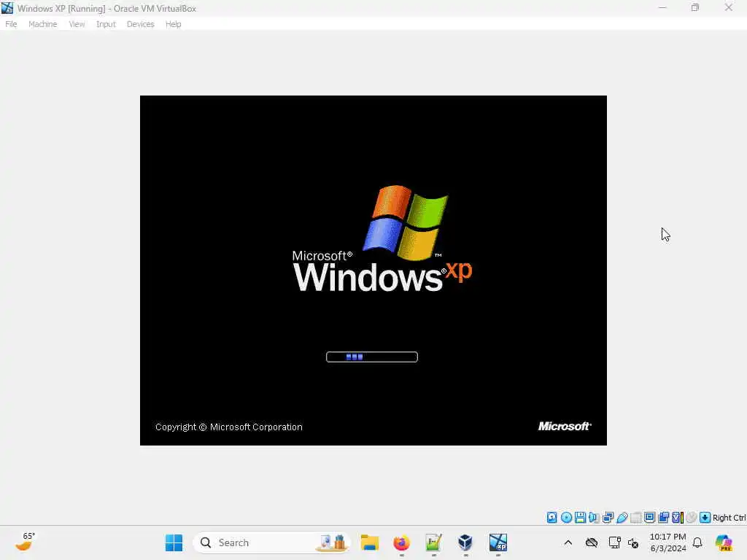Image resolution: width=747 pixels, height=560 pixels.
Task: Click the Windows XP boot progress bar
Action: pos(371,357)
